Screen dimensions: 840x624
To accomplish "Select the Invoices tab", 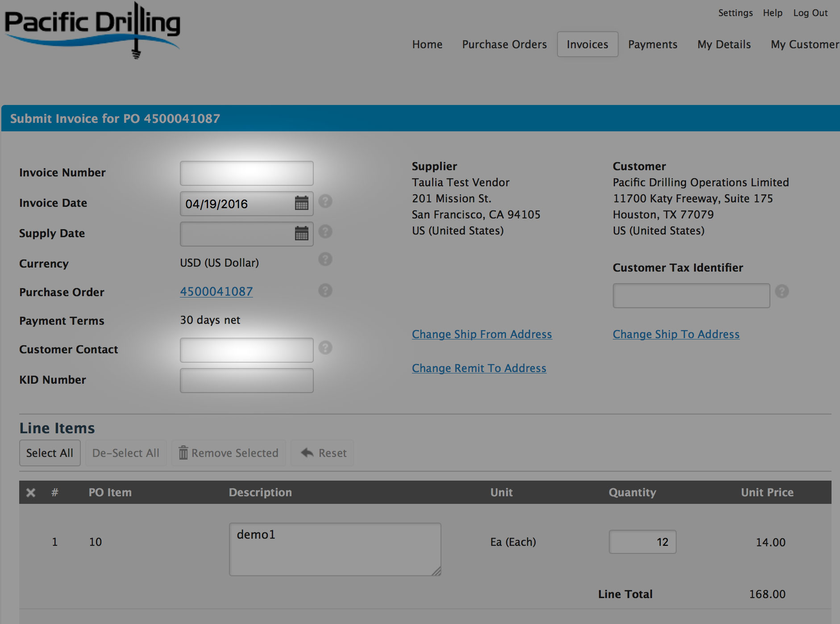I will click(x=587, y=45).
